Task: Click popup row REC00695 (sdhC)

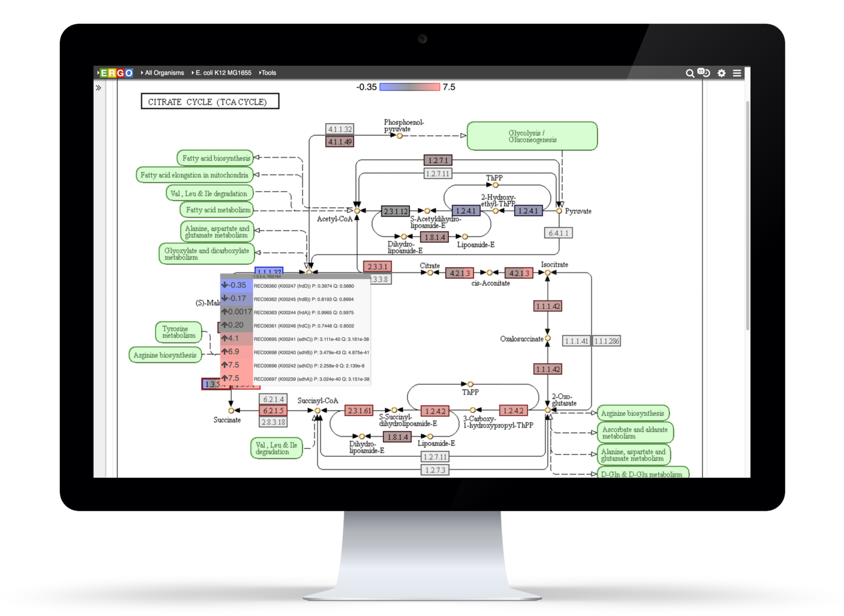Action: [x=295, y=339]
